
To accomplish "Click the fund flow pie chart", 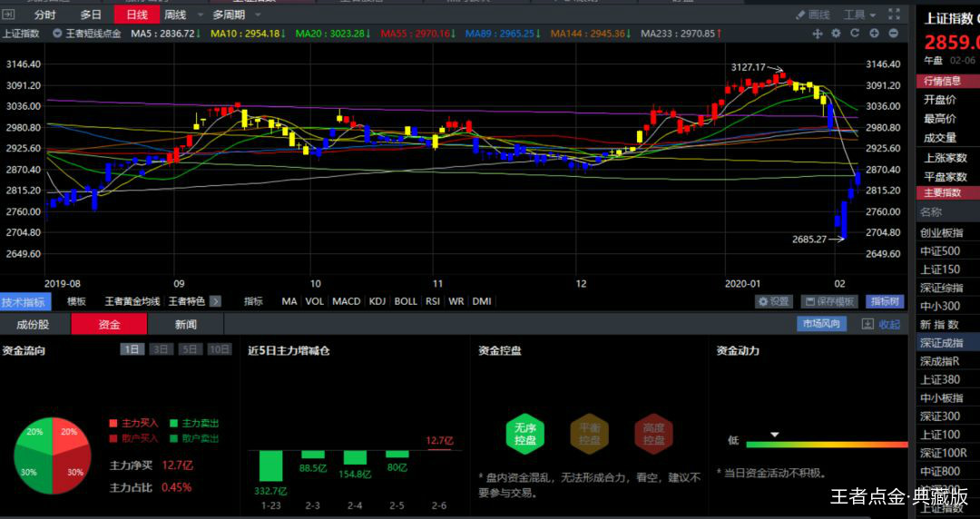I will tap(53, 455).
